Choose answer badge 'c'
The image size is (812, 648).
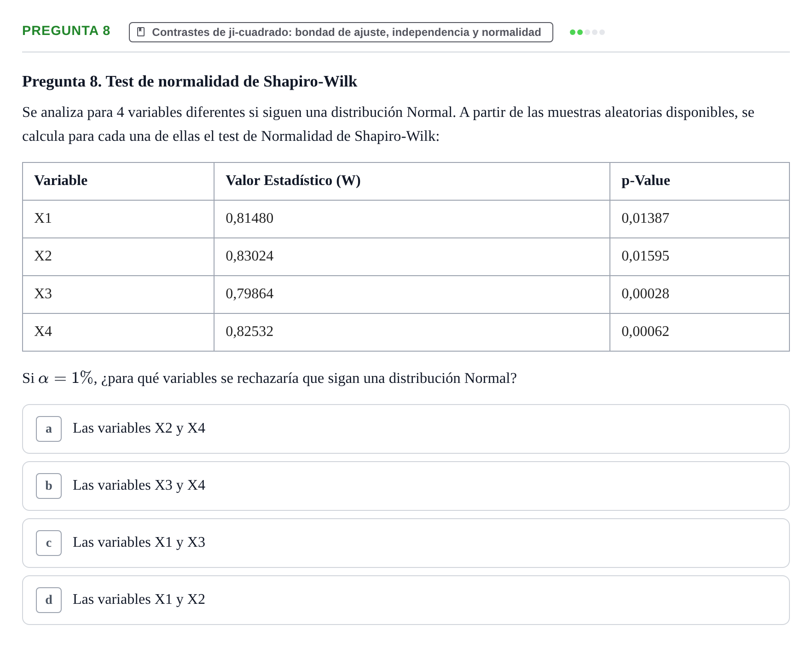pyautogui.click(x=49, y=543)
